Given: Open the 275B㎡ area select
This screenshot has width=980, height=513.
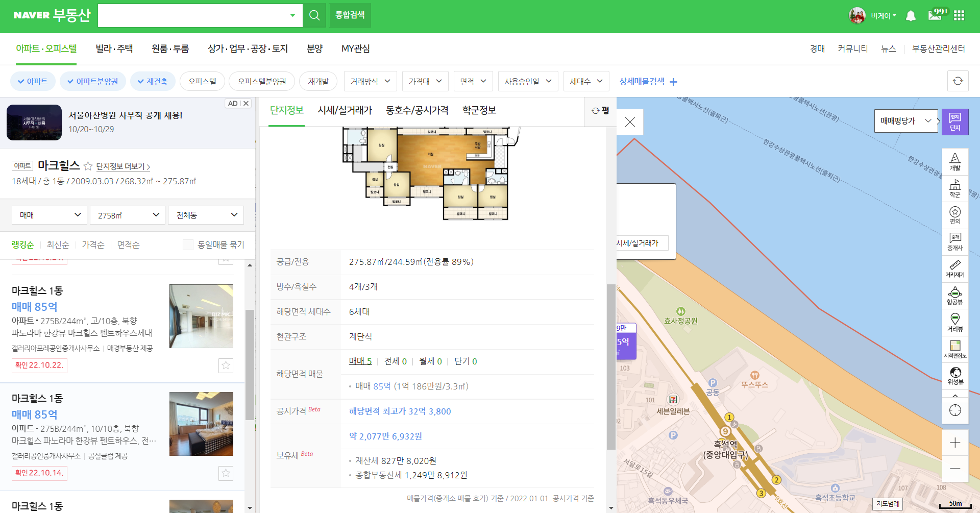Looking at the screenshot, I should (128, 215).
